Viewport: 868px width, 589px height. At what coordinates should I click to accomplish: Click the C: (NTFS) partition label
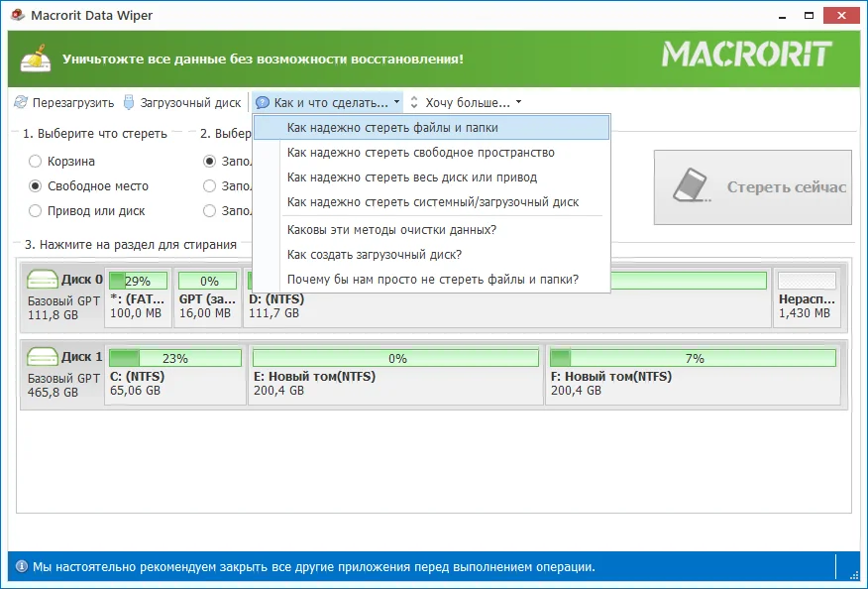pos(138,377)
